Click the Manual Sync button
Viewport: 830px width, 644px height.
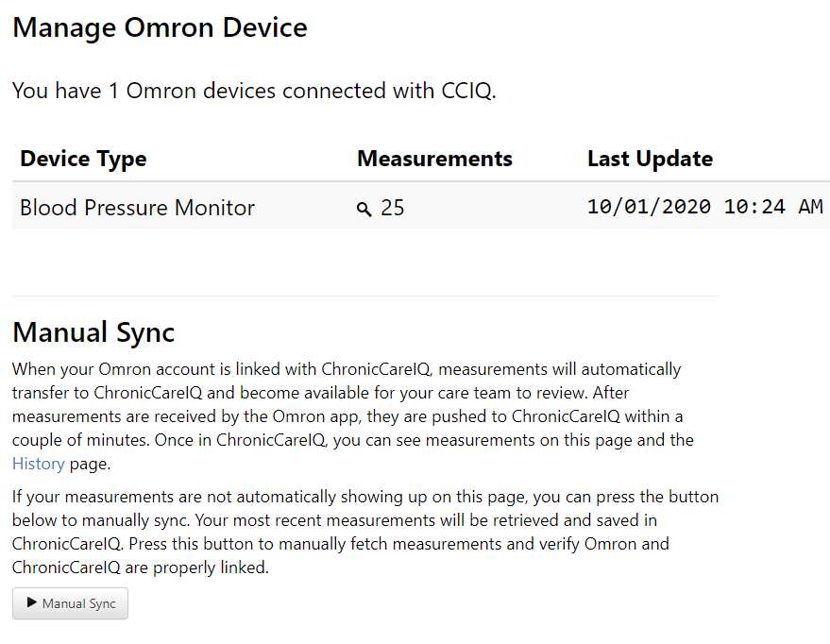point(71,603)
